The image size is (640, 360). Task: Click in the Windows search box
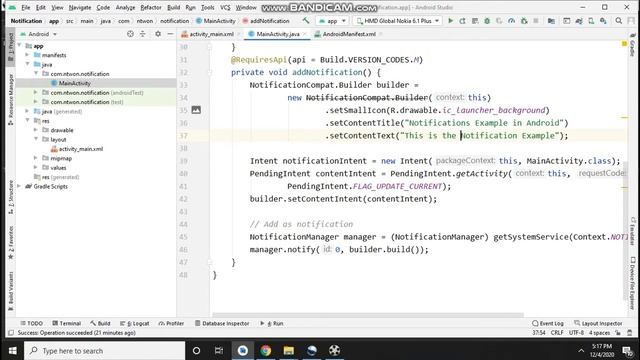pos(104,351)
